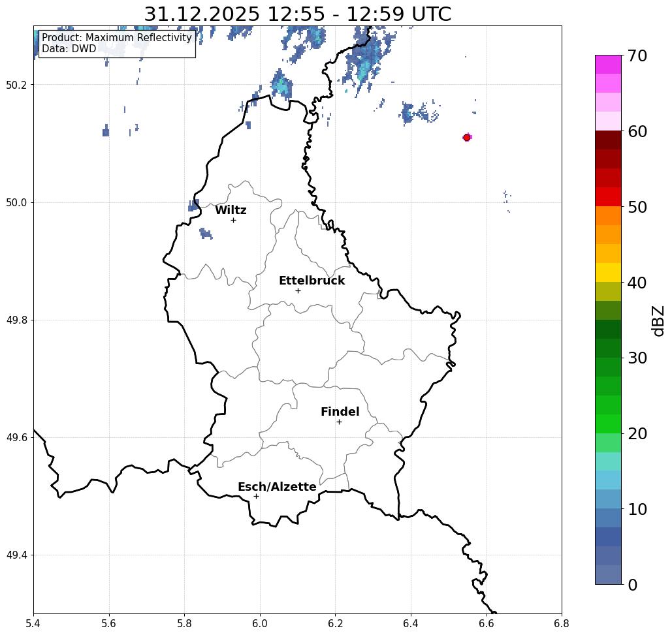Click the Esch/Alzette station label
This screenshot has height=635, width=672.
click(x=277, y=486)
